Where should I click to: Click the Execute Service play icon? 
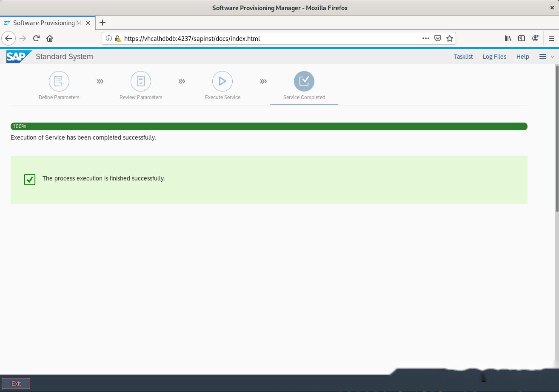coord(222,81)
